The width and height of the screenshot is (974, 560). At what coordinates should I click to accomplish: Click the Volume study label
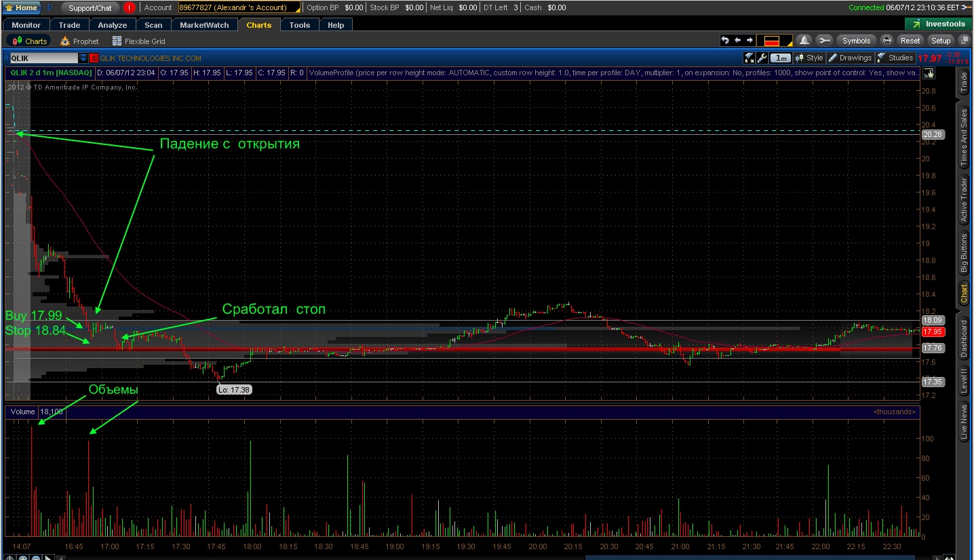click(x=22, y=412)
